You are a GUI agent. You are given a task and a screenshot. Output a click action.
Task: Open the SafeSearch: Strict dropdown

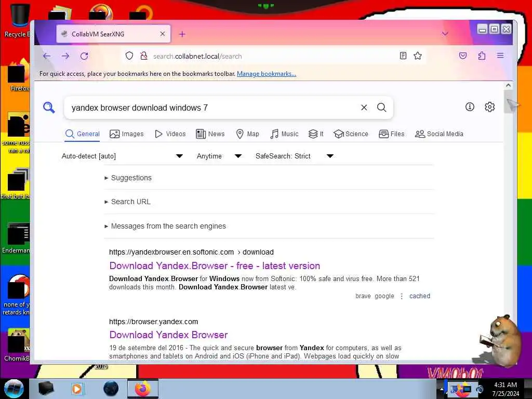pyautogui.click(x=295, y=156)
